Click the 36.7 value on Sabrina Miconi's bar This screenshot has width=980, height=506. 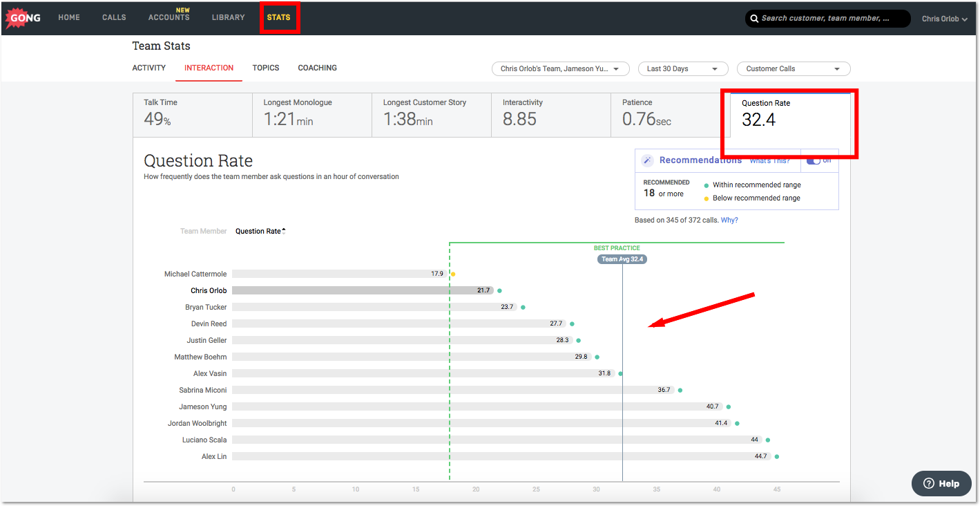664,390
